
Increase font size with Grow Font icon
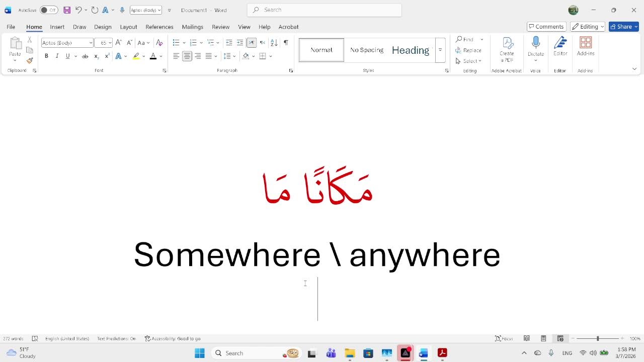(x=118, y=43)
